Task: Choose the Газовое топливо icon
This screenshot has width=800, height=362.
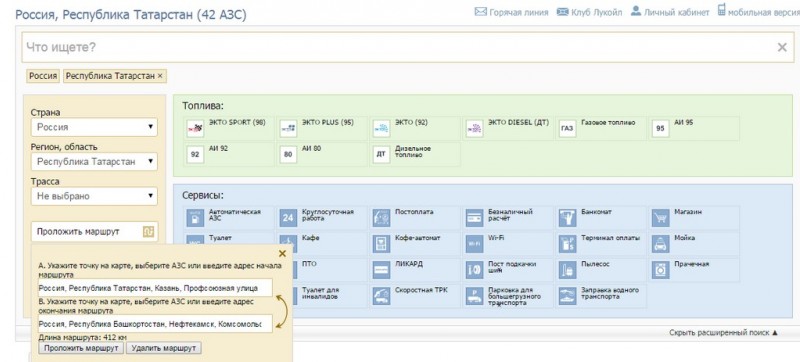Action: click(567, 128)
